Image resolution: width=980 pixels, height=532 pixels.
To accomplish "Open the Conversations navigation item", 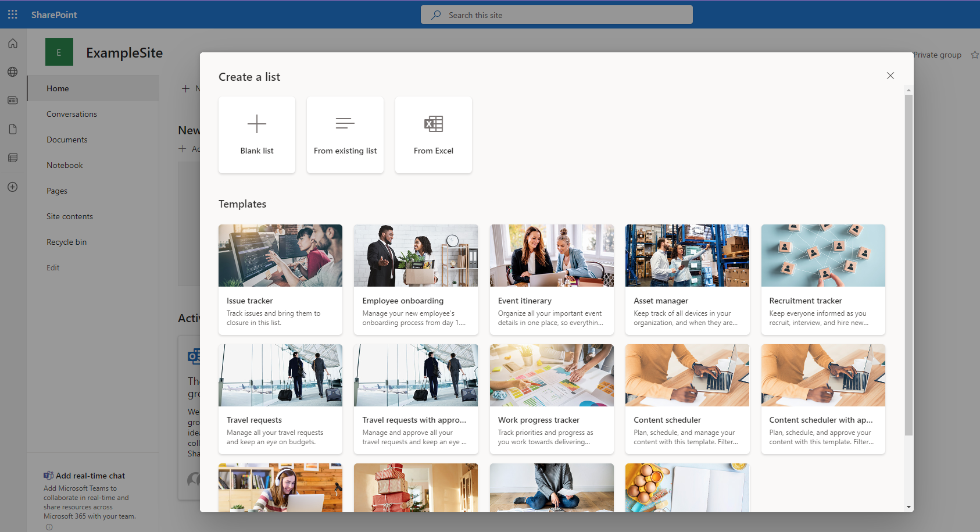I will pyautogui.click(x=71, y=113).
